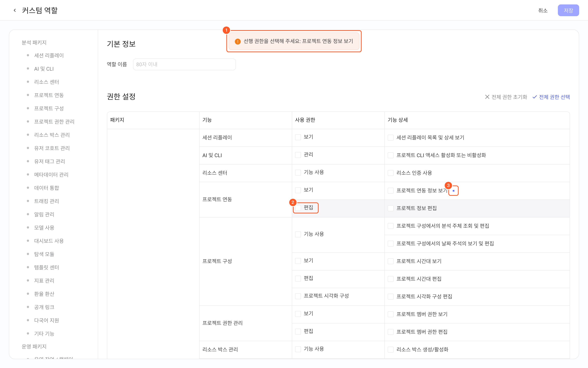Tick 리소스 박스 생성/활성화 checkbox

click(x=390, y=349)
